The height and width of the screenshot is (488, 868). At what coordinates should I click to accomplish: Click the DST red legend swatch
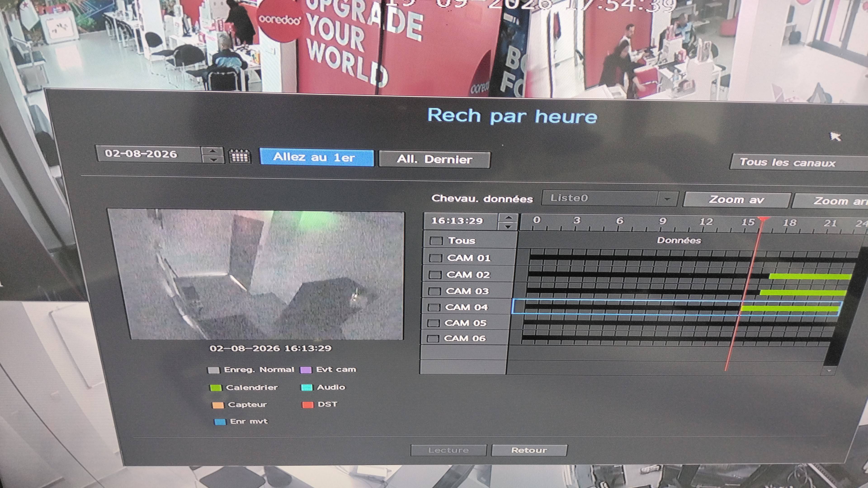click(x=308, y=404)
